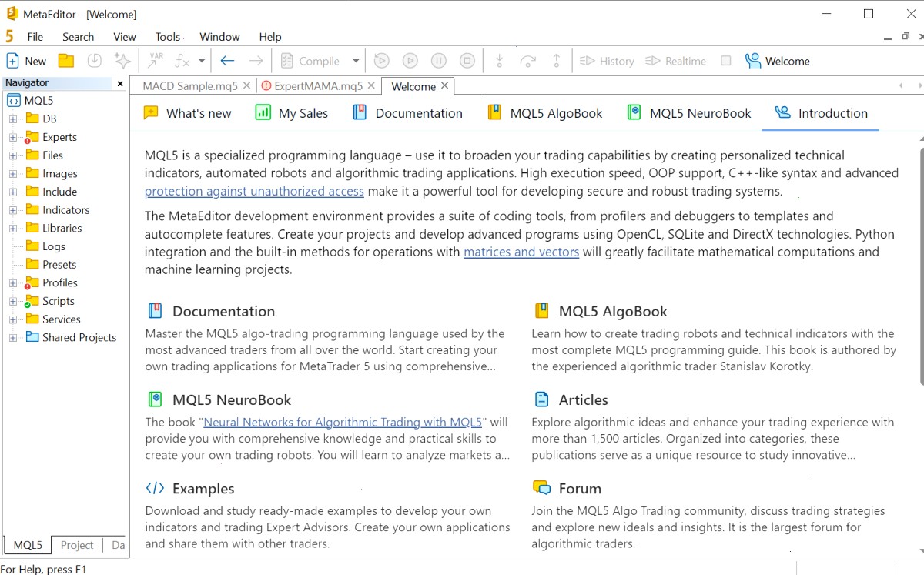924x575 pixels.
Task: Expand the DB folder in Navigator
Action: (13, 119)
